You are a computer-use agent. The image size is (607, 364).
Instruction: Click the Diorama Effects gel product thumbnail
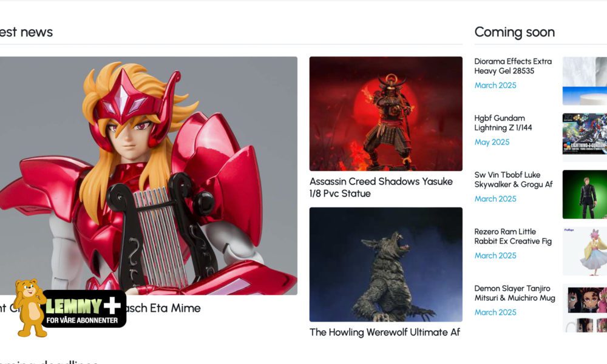[585, 81]
